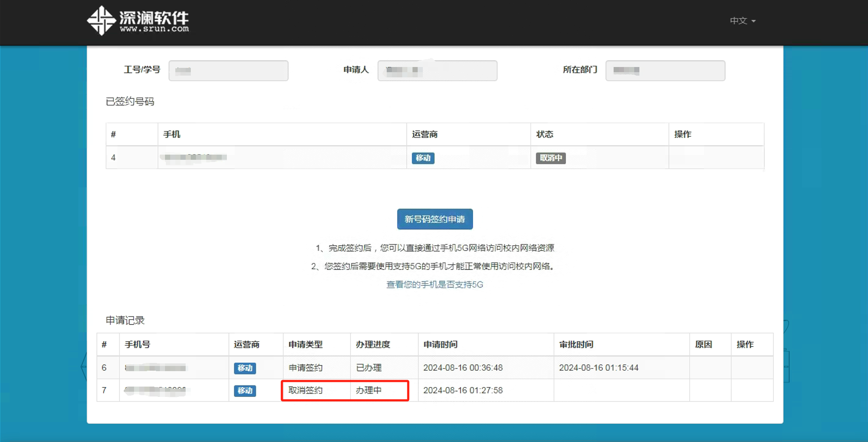Viewport: 868px width, 442px height.
Task: Click application time 2024-08-16 01:27:58
Action: (463, 390)
